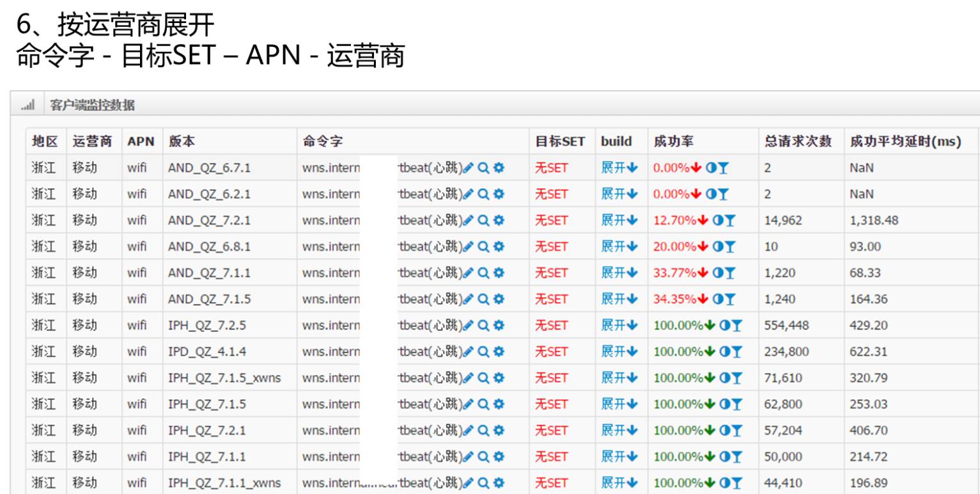Select the version cell IPH_QZ_7.2.5
The image size is (980, 494).
[x=206, y=325]
